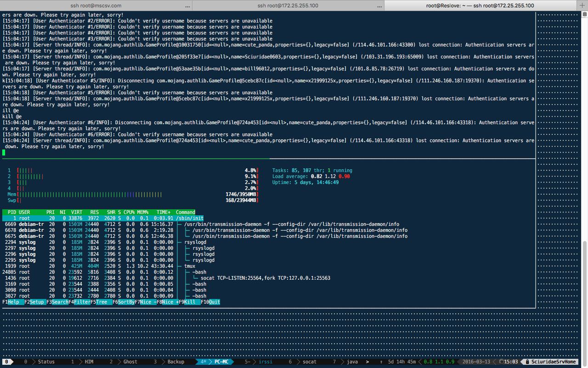Select rsyslogd thread PID 2295
588x368 pixels.
pos(108,260)
